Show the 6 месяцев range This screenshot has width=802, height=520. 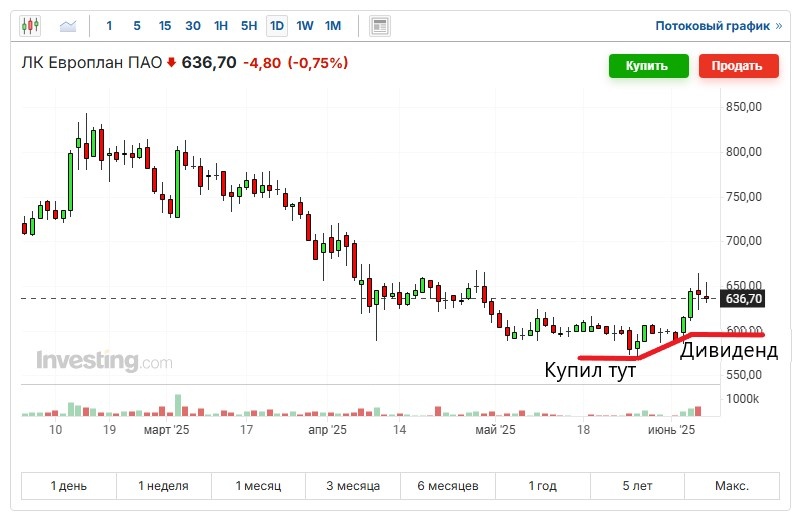click(x=448, y=486)
